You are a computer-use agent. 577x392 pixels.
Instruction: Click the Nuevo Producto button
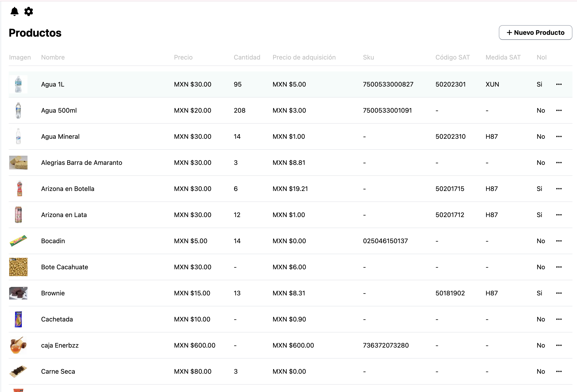[535, 33]
